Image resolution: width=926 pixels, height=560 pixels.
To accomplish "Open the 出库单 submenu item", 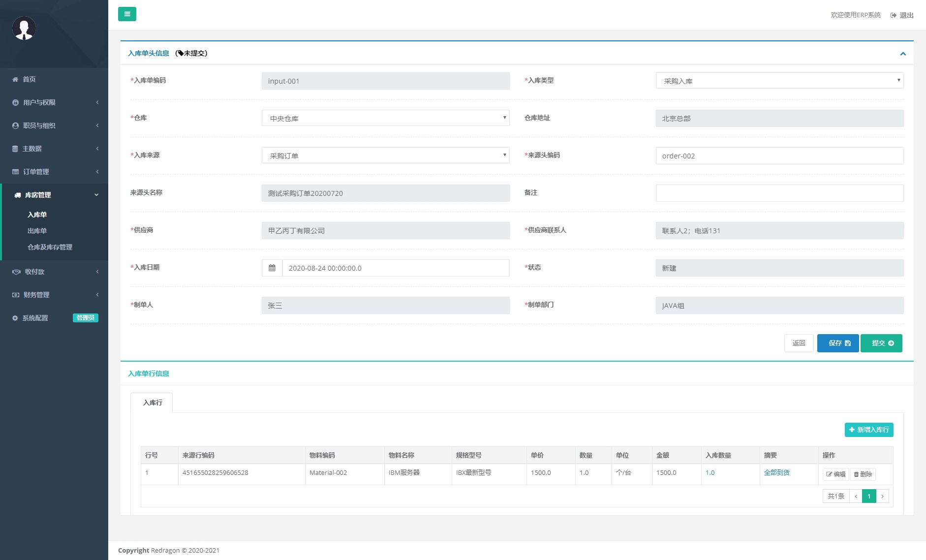I will coord(37,231).
